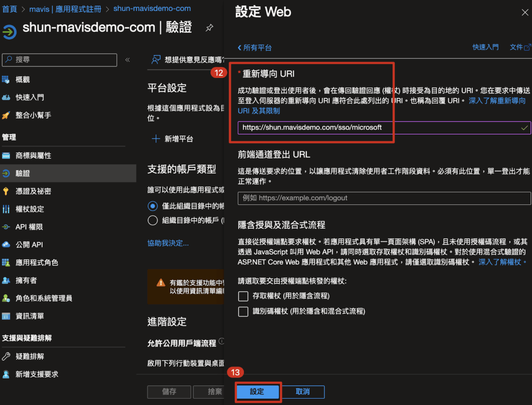Open 快速入門 in the sidebar

tap(30, 97)
